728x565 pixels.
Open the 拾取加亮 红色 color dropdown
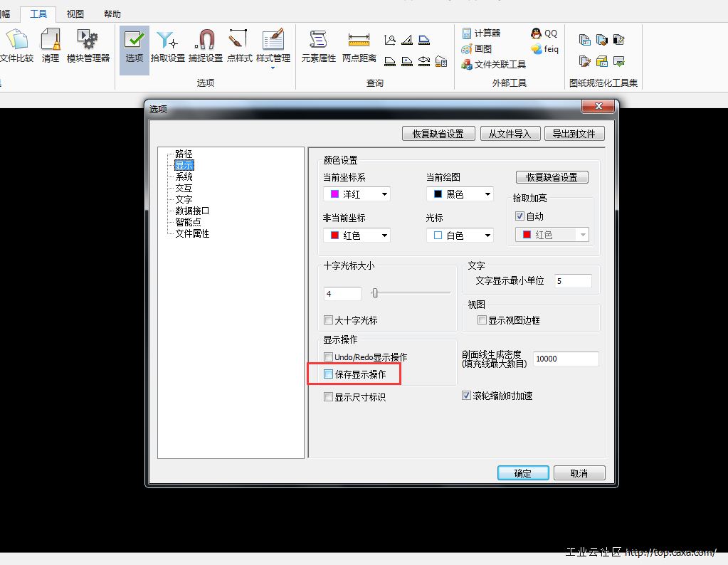(x=552, y=235)
